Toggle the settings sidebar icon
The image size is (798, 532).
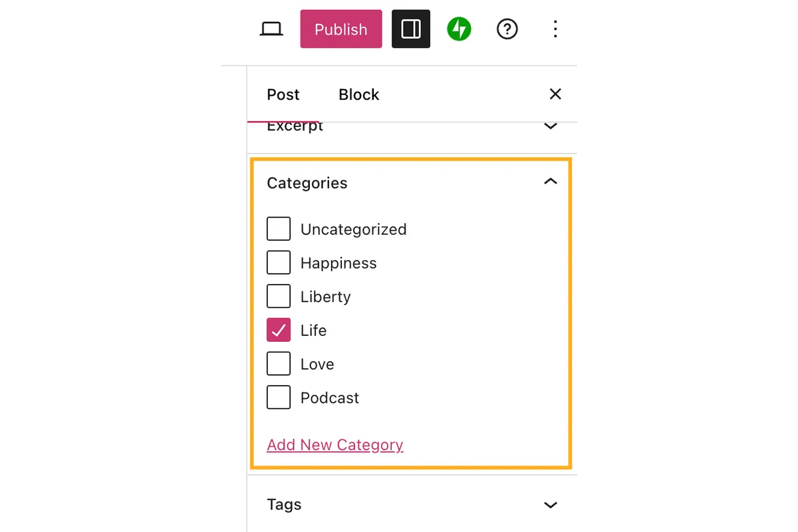pyautogui.click(x=411, y=29)
